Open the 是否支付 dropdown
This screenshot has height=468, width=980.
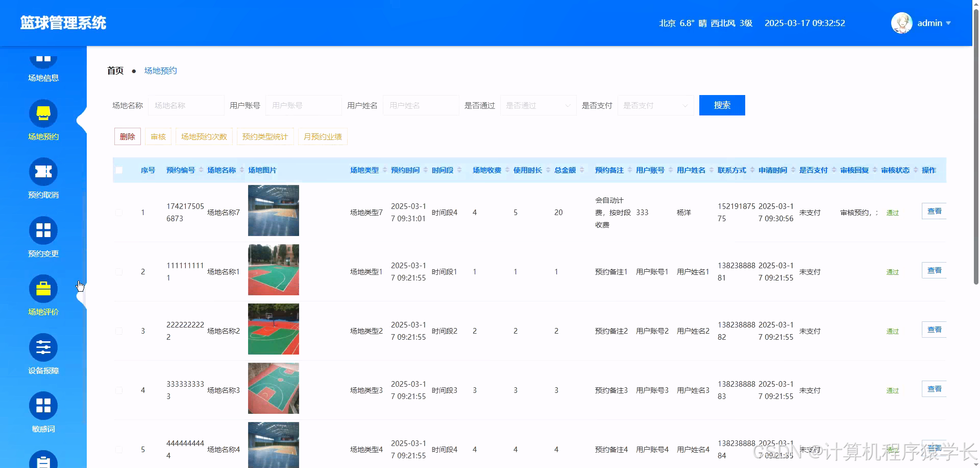pos(656,105)
